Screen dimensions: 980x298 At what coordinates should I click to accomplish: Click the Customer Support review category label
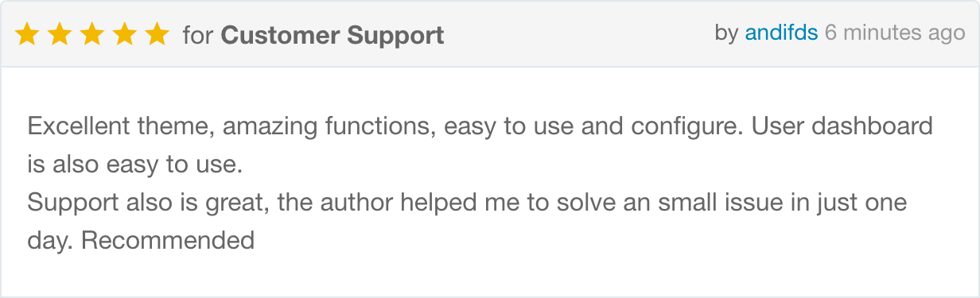pos(332,35)
